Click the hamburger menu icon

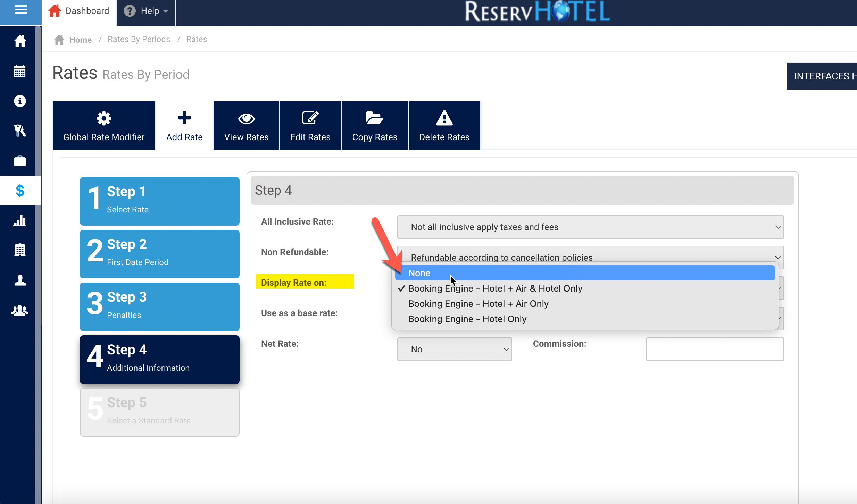pos(20,10)
